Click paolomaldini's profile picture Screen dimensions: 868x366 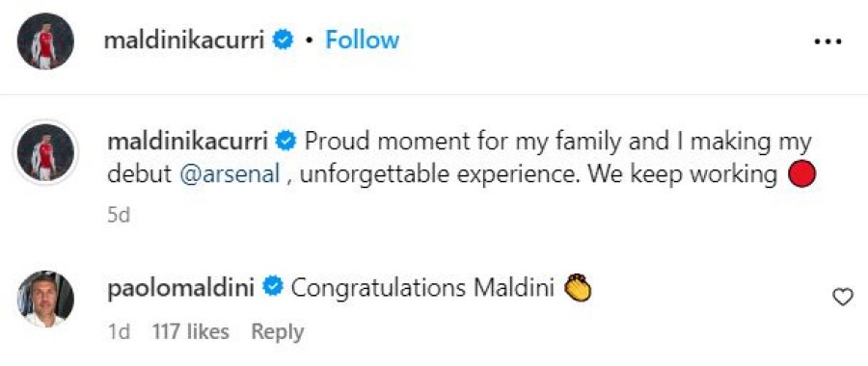pos(45,300)
